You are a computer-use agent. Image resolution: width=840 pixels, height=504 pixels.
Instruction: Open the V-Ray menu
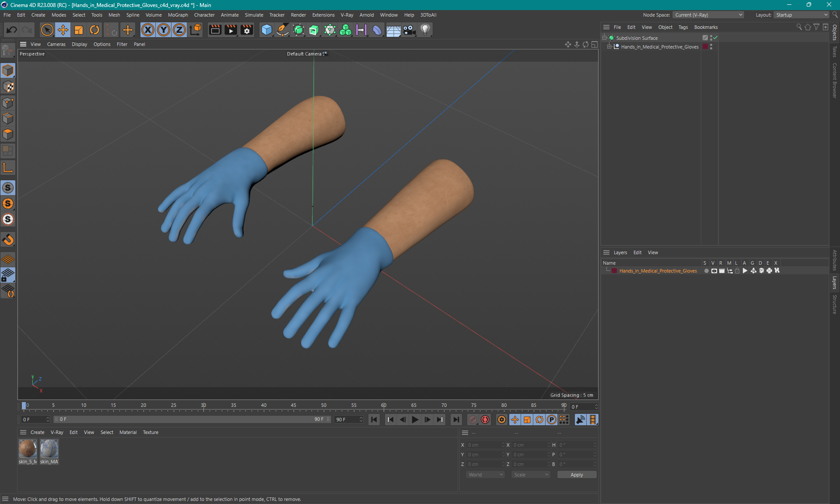click(x=347, y=14)
